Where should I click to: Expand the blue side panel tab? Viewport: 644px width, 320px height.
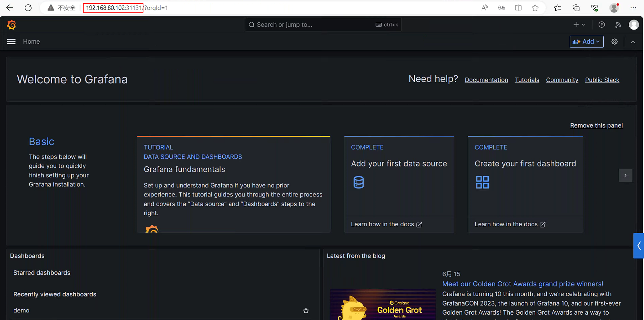pos(639,246)
